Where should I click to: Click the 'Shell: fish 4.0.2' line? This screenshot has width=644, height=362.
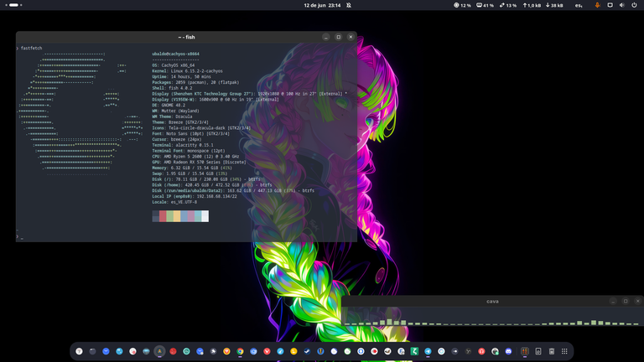[x=172, y=88]
